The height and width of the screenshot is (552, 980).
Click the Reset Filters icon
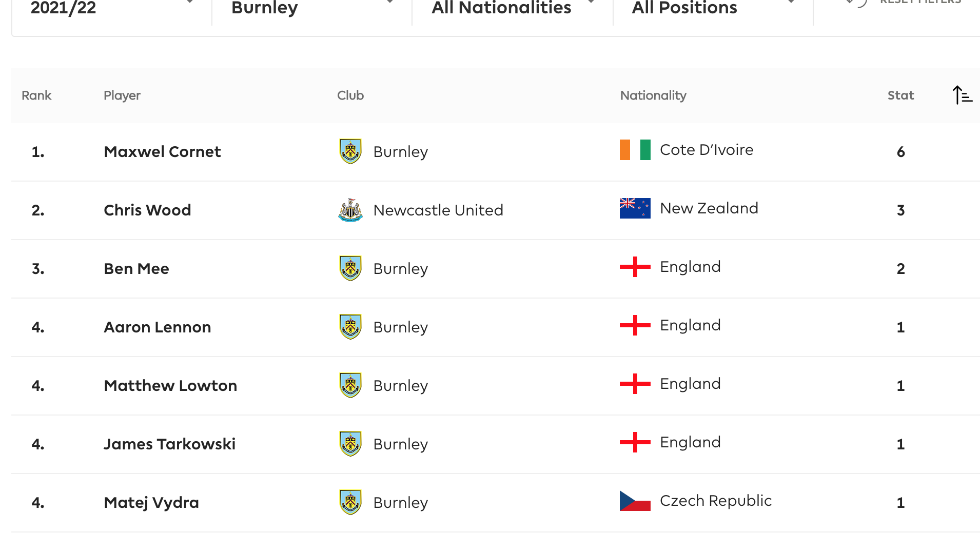tap(857, 3)
